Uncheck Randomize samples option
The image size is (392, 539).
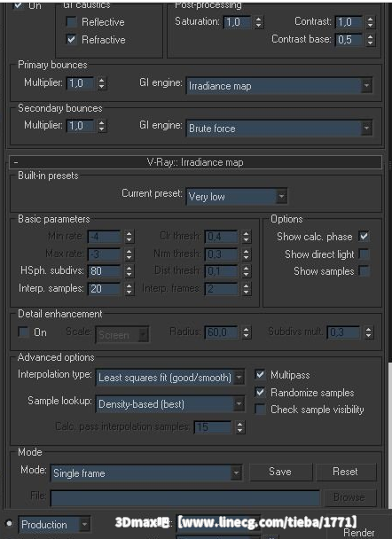point(261,392)
